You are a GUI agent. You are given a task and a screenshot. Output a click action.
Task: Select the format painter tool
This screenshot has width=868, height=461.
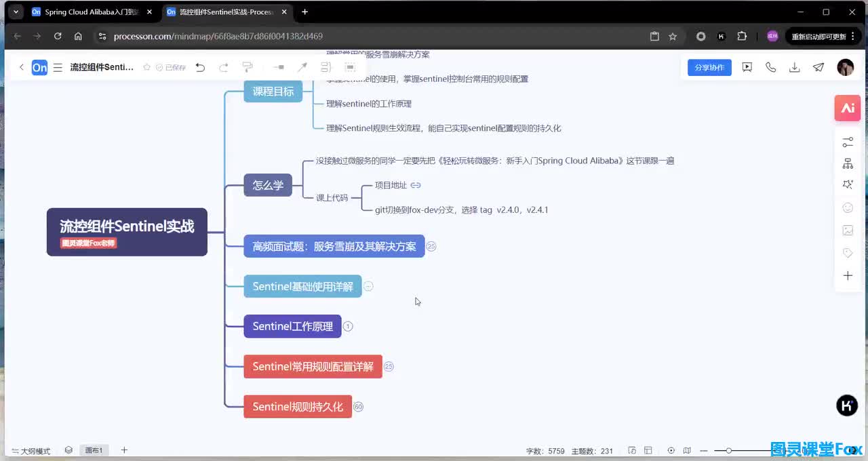coord(248,67)
